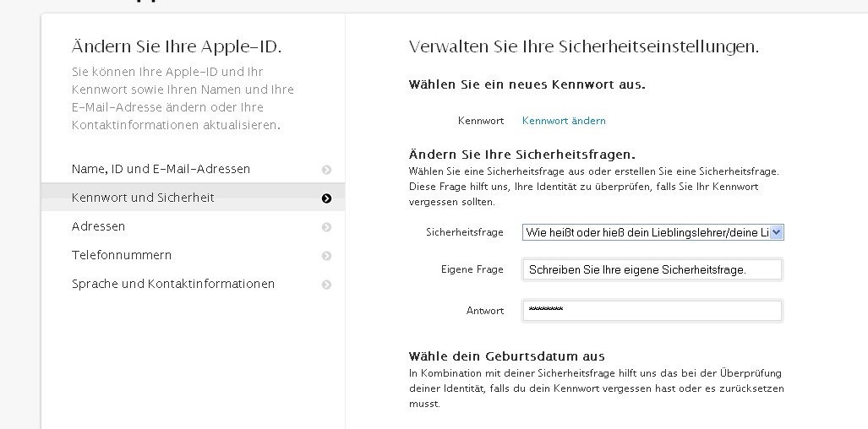This screenshot has width=868, height=429.
Task: Open the Telefonnummern section
Action: click(x=122, y=255)
